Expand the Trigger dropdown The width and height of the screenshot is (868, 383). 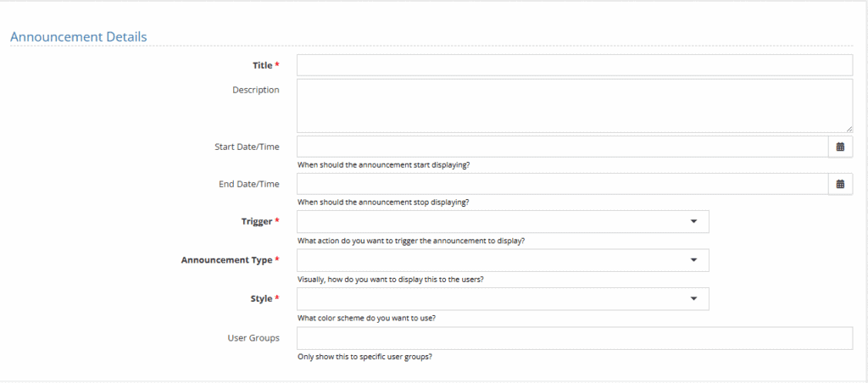click(503, 221)
